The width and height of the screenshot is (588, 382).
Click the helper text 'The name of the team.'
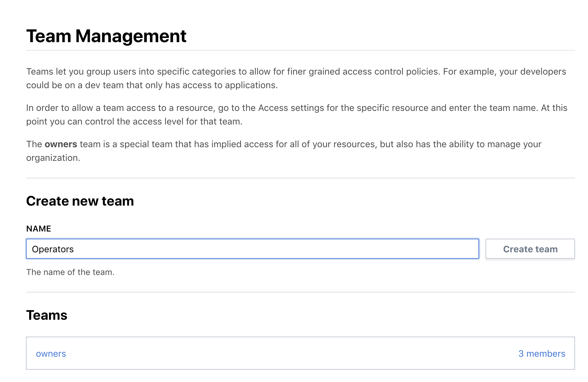[70, 272]
